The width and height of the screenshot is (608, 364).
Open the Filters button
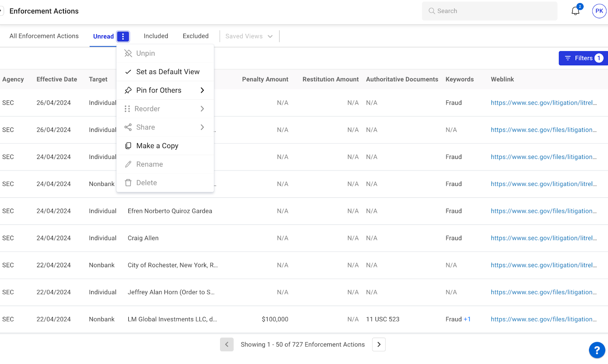tap(583, 58)
